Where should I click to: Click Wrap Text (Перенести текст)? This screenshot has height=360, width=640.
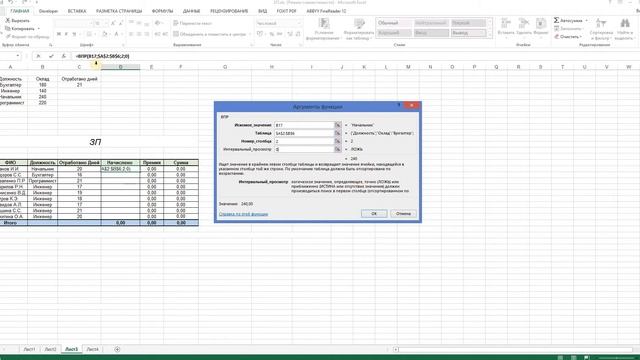tap(193, 23)
